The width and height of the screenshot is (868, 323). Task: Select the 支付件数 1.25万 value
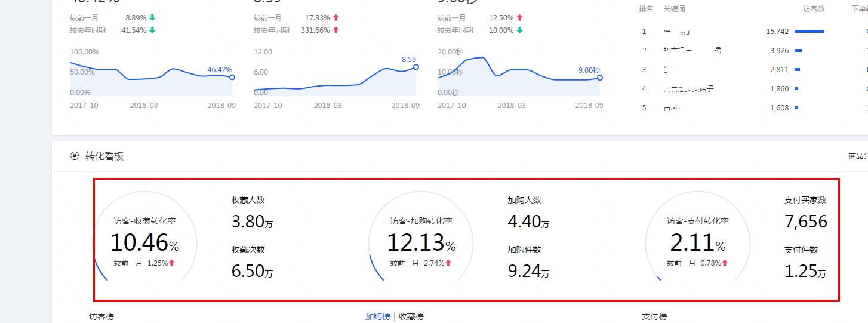(805, 271)
